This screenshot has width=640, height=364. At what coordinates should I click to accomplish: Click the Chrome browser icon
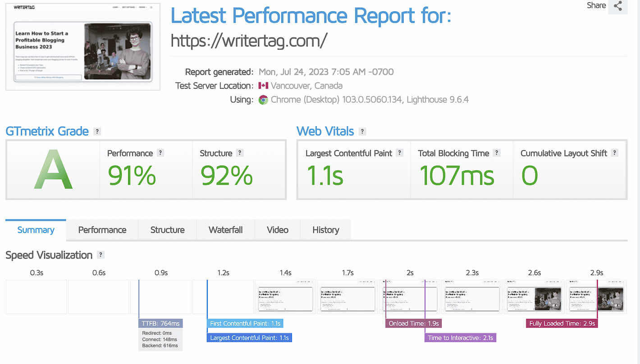point(263,100)
